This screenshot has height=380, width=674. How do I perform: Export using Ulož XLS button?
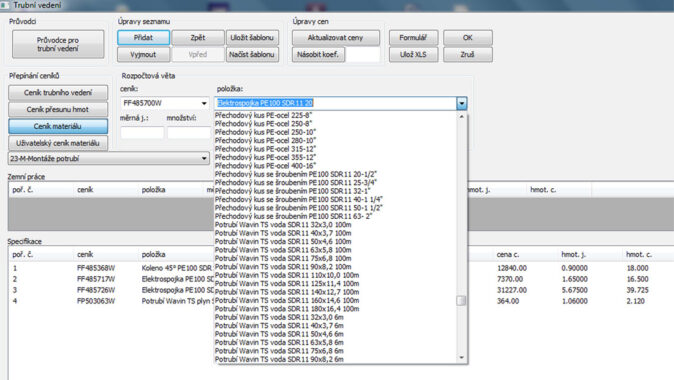pos(414,55)
